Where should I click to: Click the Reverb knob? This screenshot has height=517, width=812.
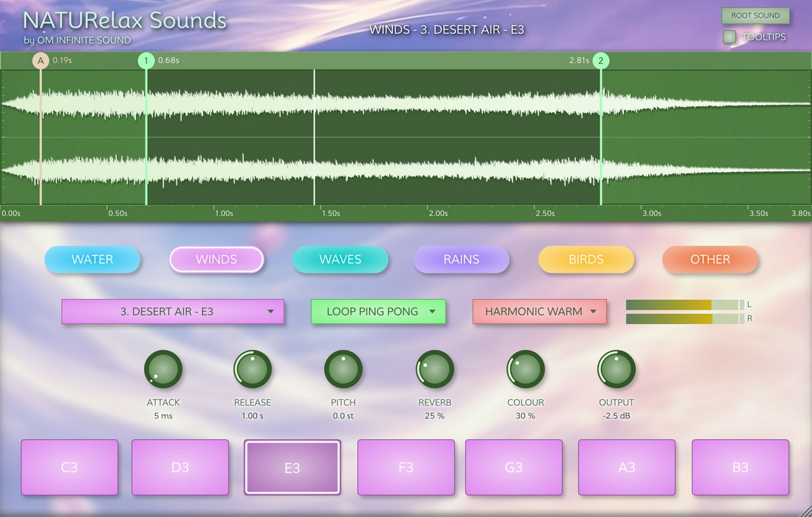[x=434, y=369]
